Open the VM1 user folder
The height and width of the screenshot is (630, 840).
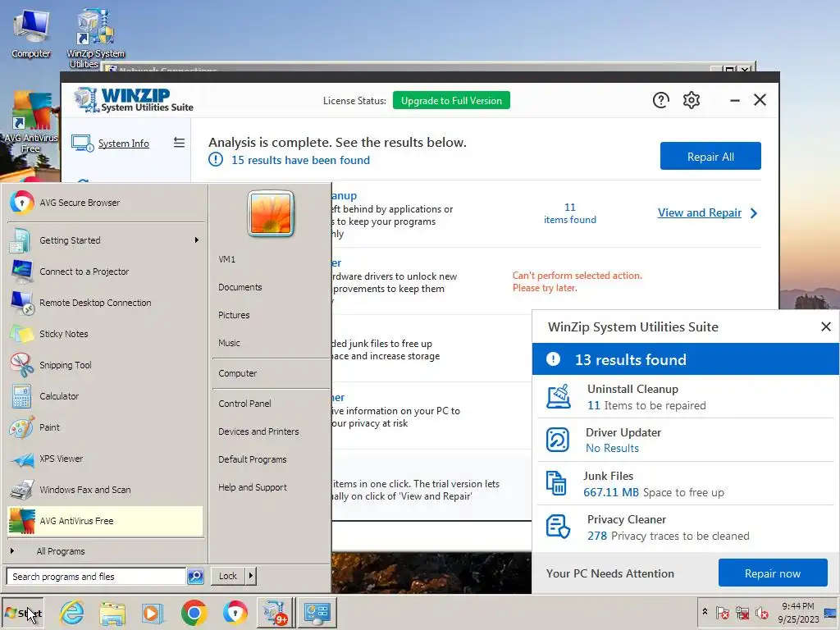coord(226,259)
